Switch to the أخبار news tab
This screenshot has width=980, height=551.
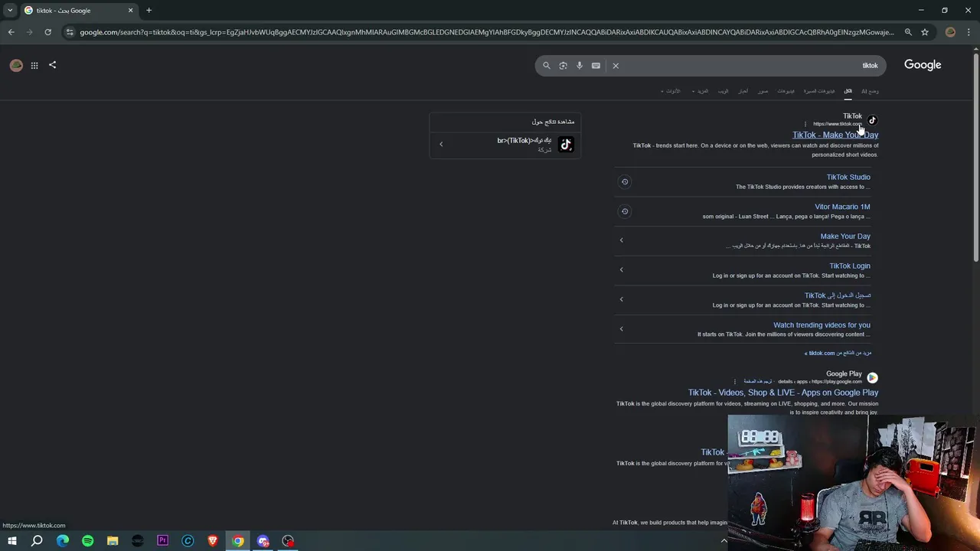pyautogui.click(x=743, y=91)
